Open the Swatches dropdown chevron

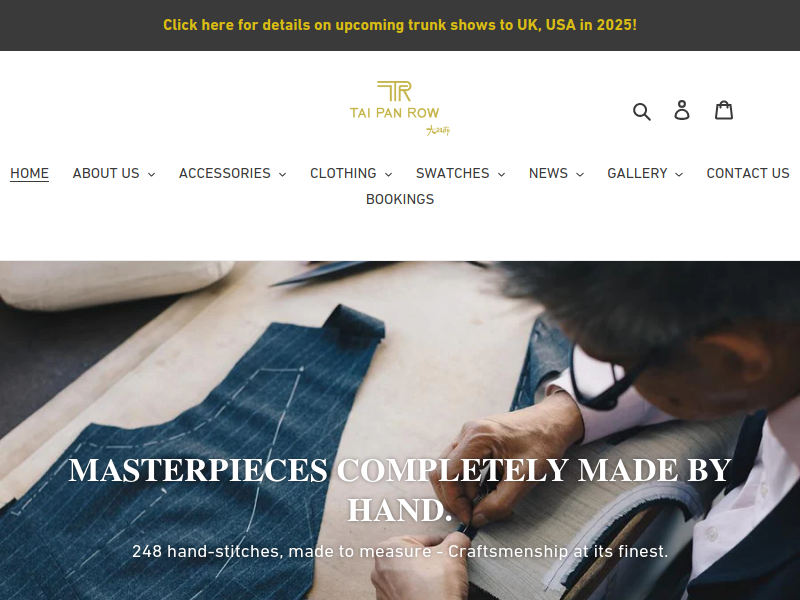pos(502,174)
